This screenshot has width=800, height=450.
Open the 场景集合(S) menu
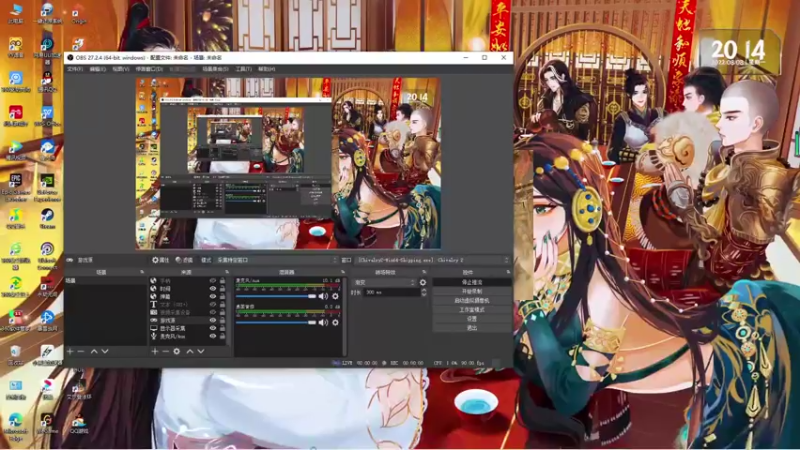coord(215,69)
